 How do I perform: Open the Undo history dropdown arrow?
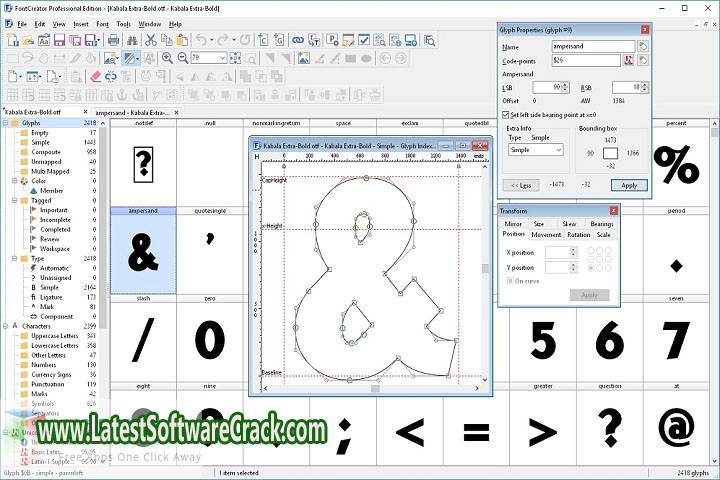212,40
